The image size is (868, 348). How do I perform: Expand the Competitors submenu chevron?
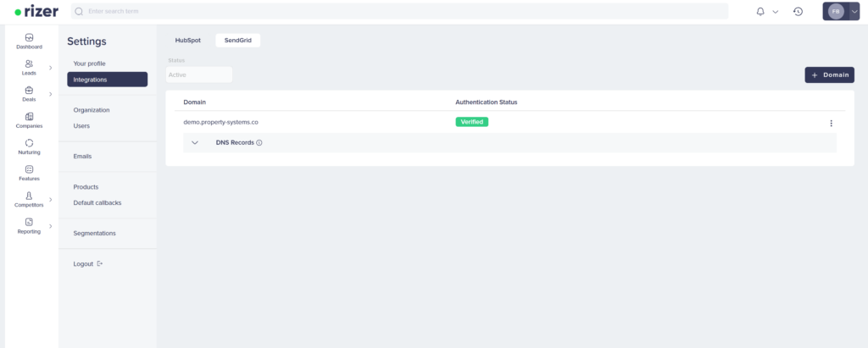51,200
